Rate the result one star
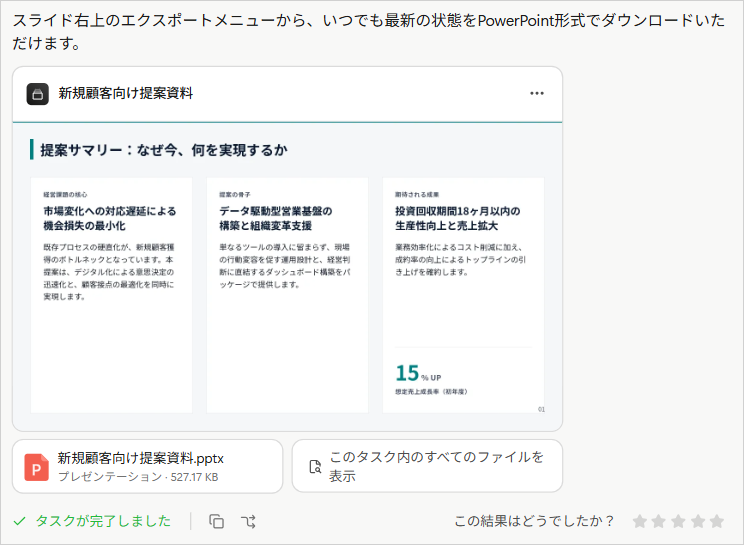The image size is (744, 545). (640, 521)
